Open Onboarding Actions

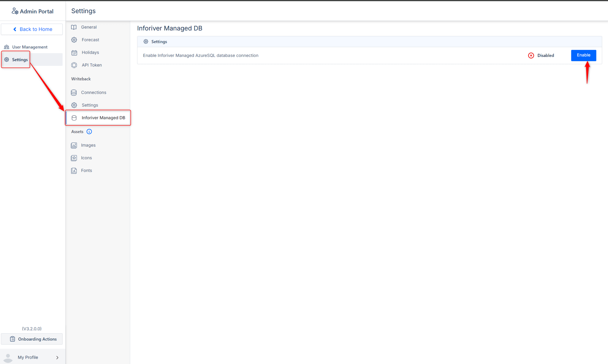[32, 339]
